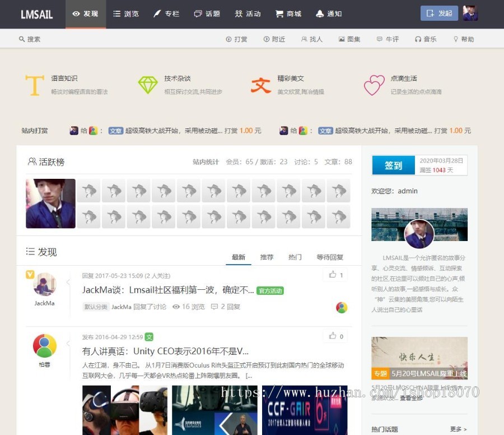The width and height of the screenshot is (504, 435).
Task: Switch to the 浏览 tab
Action: click(x=126, y=13)
